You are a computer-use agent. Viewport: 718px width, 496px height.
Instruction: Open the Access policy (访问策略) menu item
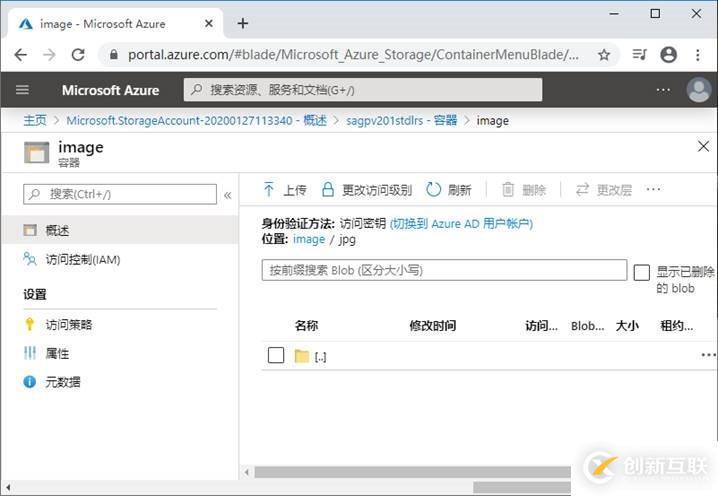[x=69, y=325]
